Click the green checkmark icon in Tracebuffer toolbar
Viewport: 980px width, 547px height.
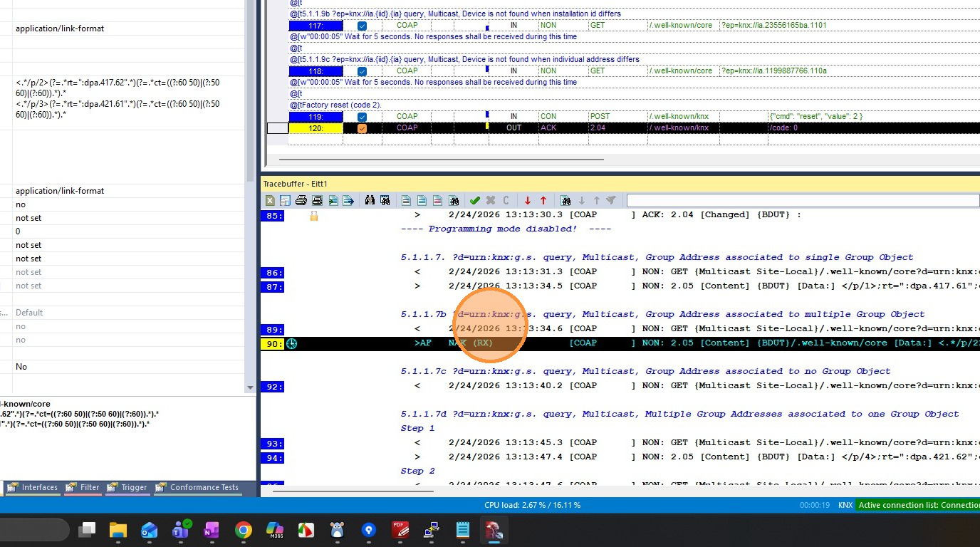pyautogui.click(x=475, y=201)
